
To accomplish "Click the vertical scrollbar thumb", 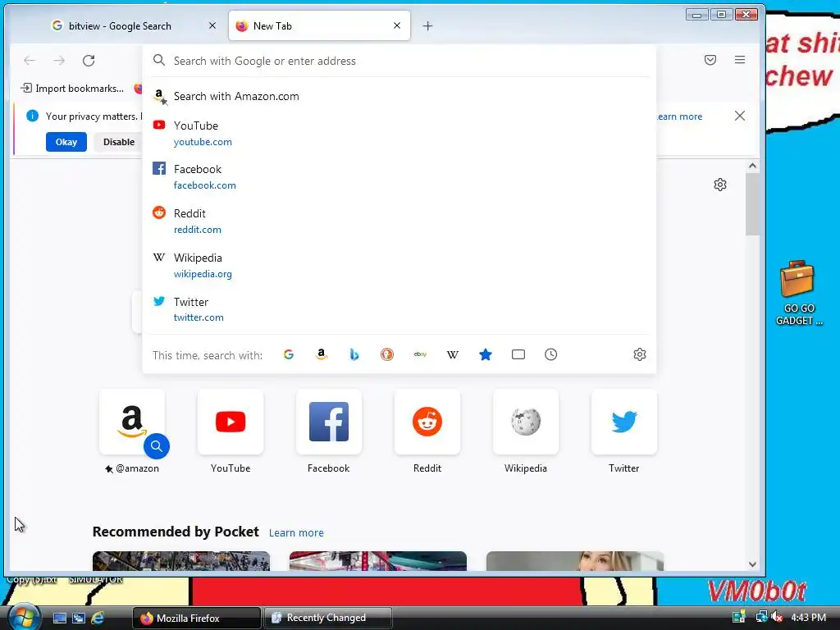I will (752, 204).
